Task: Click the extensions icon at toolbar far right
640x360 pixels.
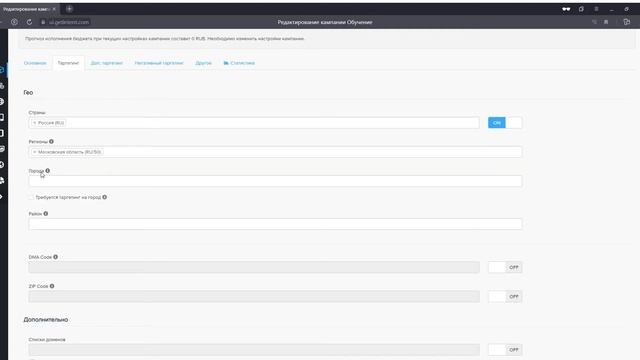Action: (x=627, y=22)
